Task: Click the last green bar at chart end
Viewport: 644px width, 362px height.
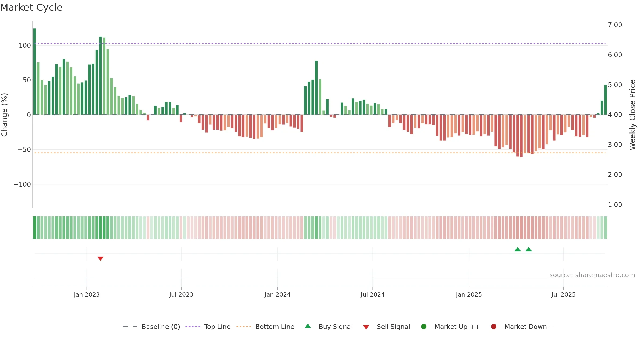Action: (605, 100)
